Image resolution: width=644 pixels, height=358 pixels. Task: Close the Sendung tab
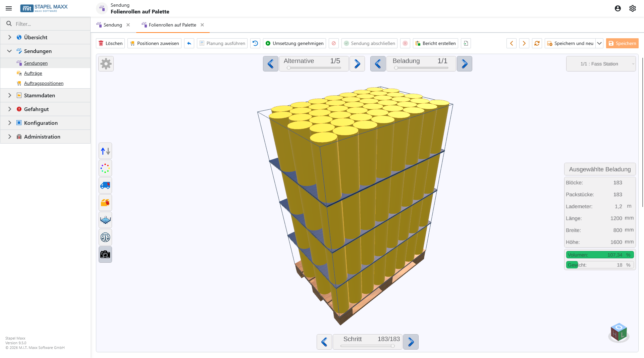[128, 25]
